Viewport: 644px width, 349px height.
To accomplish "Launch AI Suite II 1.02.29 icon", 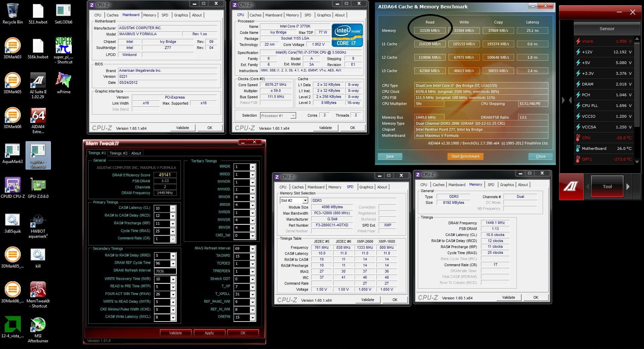I will click(38, 85).
